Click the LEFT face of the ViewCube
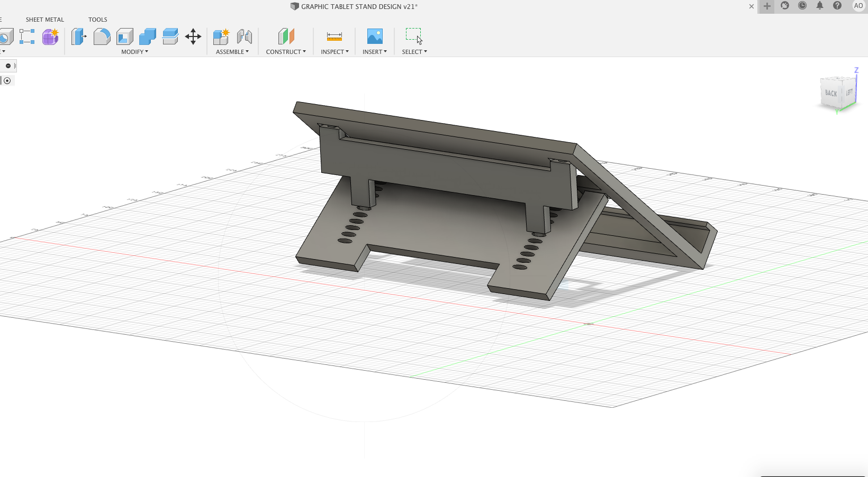 [849, 91]
